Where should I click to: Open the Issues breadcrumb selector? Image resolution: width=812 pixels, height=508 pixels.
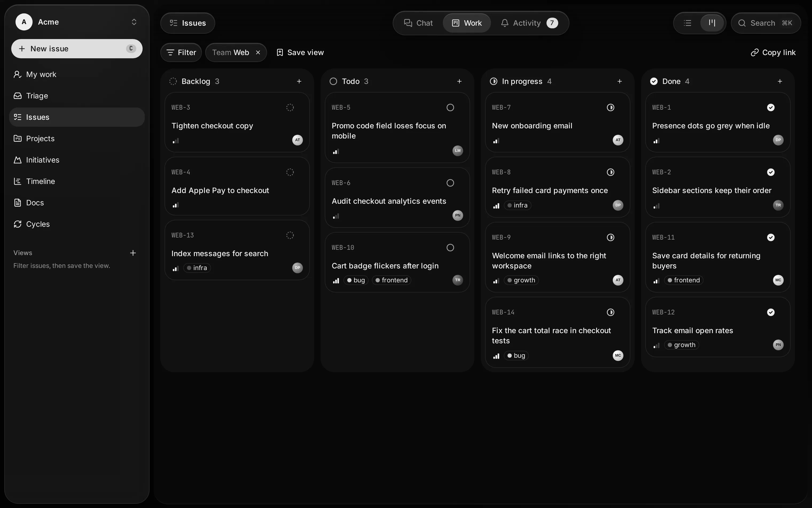point(188,23)
